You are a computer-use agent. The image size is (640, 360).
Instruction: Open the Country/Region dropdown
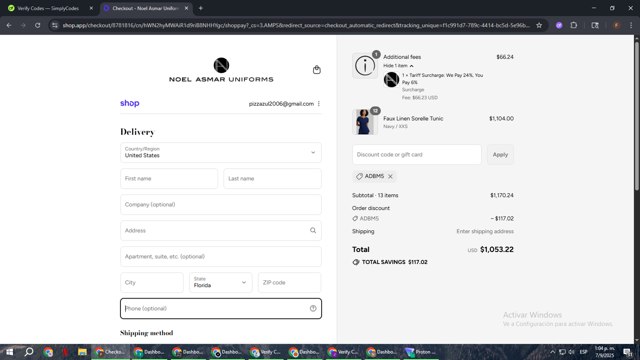pyautogui.click(x=221, y=153)
